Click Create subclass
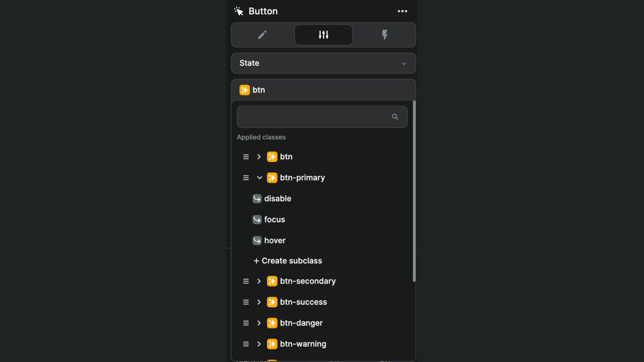The width and height of the screenshot is (644, 362). 288,261
